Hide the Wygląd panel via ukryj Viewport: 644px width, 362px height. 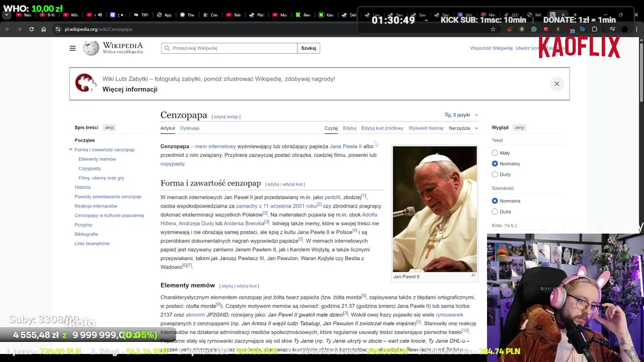[x=519, y=128]
